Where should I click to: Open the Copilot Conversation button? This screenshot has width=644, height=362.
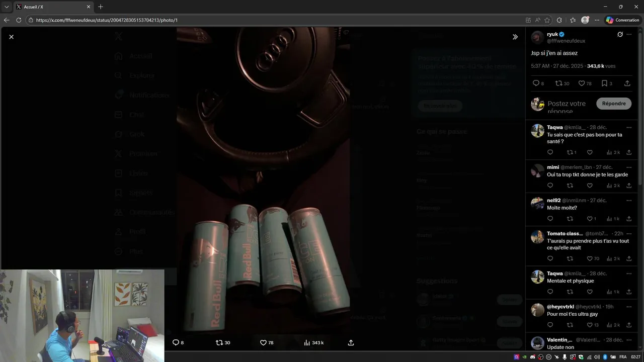coord(622,20)
